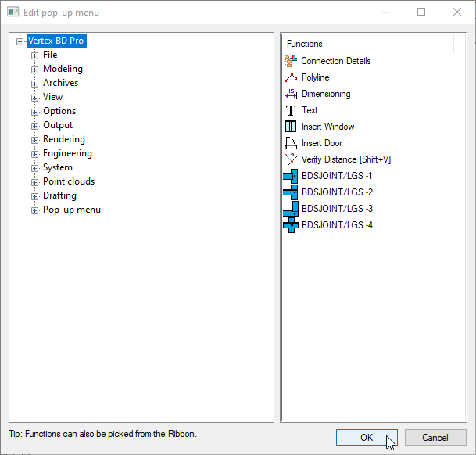The image size is (476, 455).
Task: Expand the Modeling tree node
Action: [34, 70]
